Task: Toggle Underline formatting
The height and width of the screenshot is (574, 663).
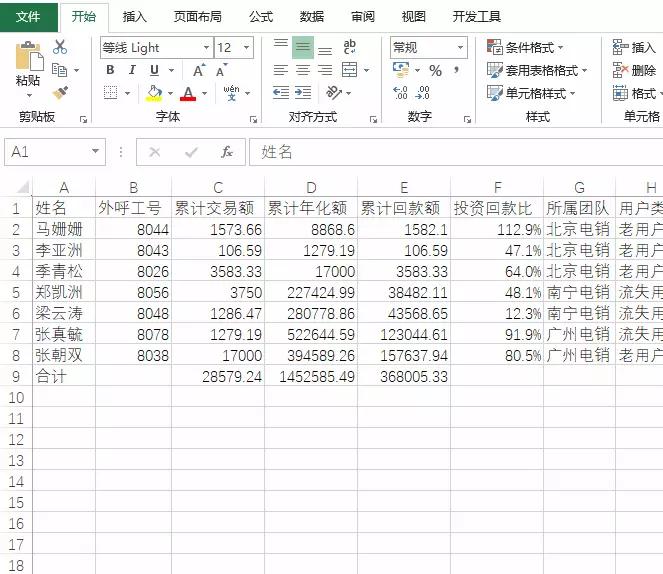Action: click(155, 70)
